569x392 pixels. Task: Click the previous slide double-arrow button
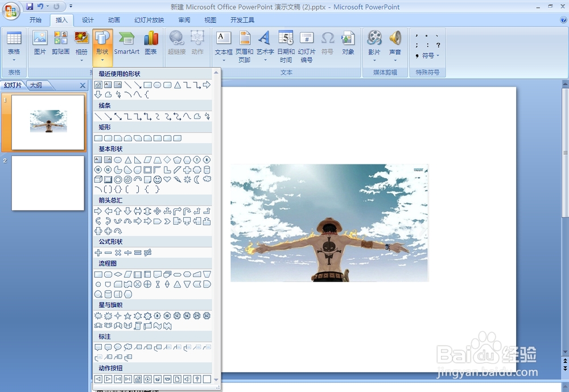click(565, 361)
